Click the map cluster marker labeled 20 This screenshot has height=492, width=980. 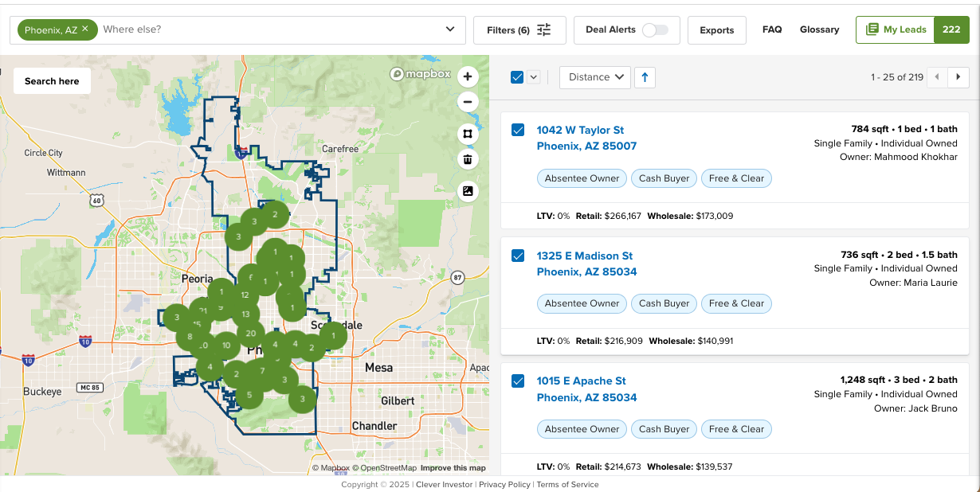[250, 334]
